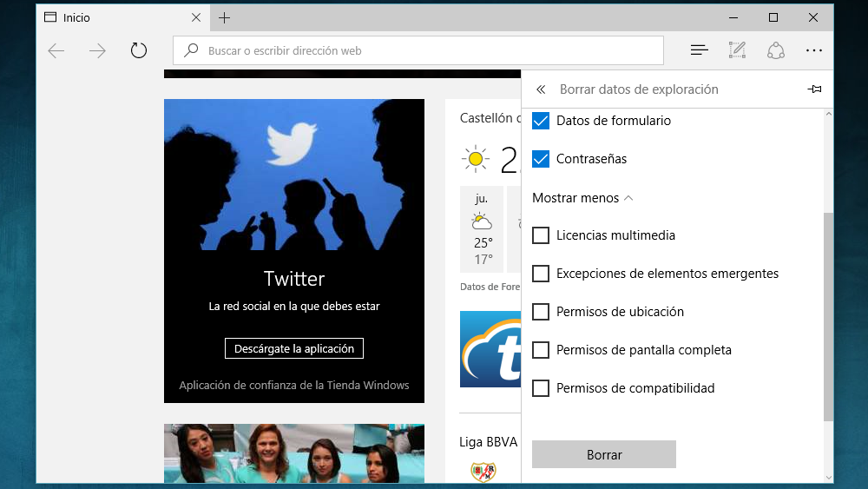Screen dimensions: 868x489
Task: Open the Twitter app card image
Action: coord(294,175)
